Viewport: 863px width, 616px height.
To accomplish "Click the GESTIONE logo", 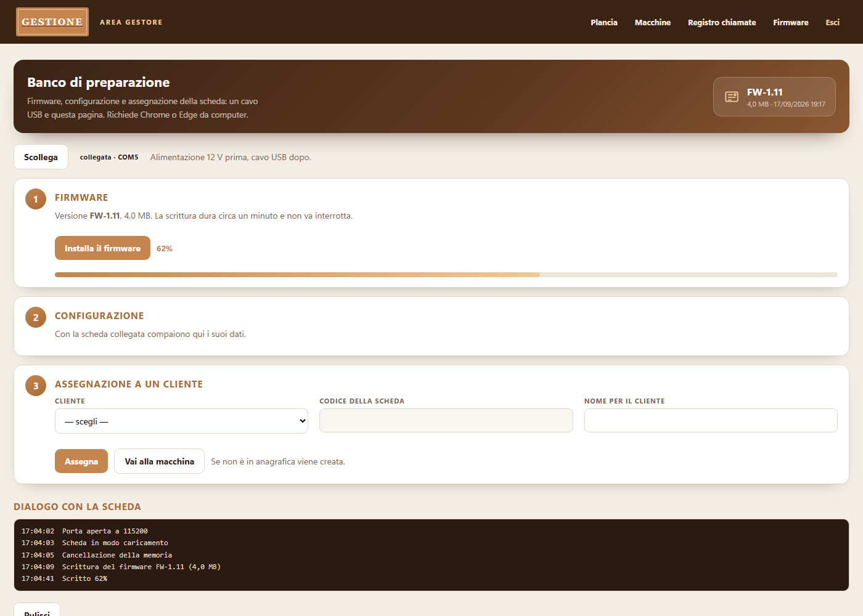I will tap(52, 22).
